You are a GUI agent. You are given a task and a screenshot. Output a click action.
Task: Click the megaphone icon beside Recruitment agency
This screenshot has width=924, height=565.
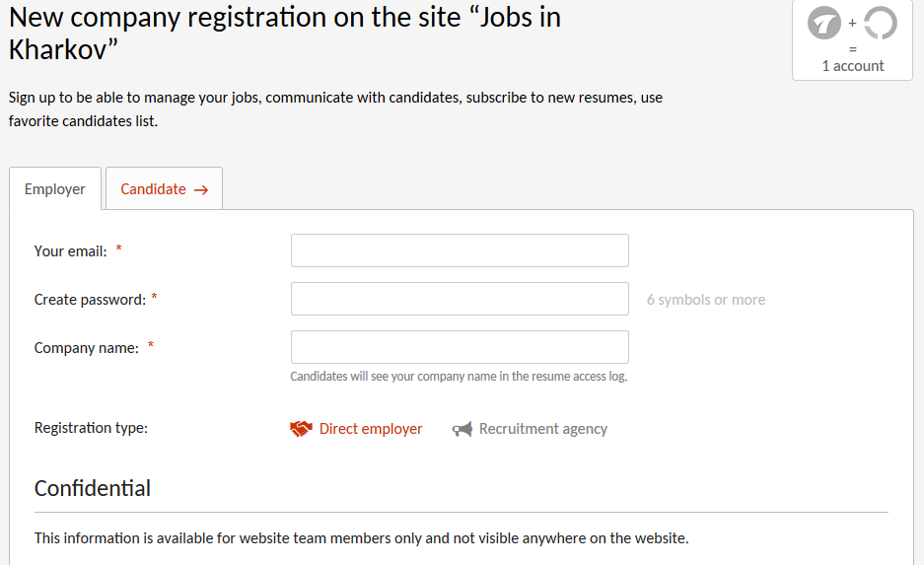click(462, 429)
